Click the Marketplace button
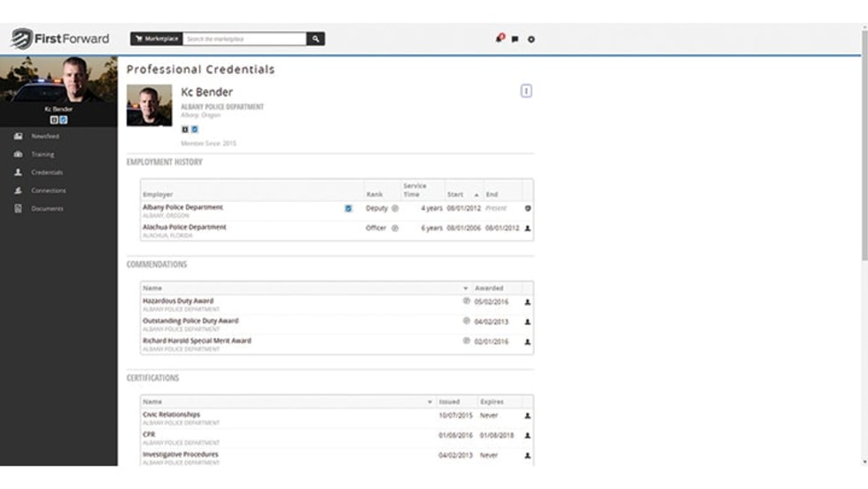The image size is (868, 489). coord(156,39)
